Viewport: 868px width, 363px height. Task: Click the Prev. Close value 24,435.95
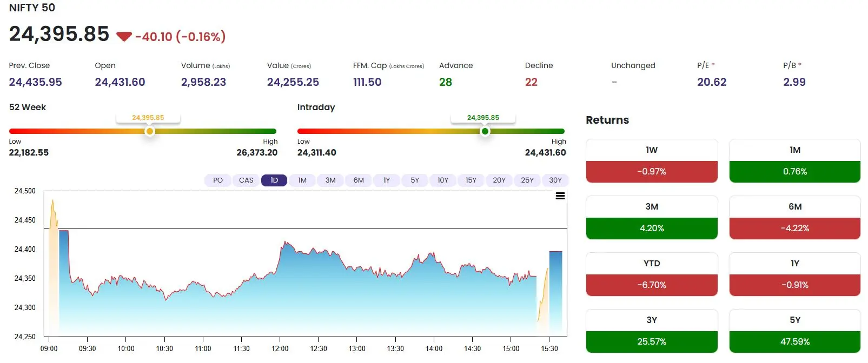[x=35, y=82]
